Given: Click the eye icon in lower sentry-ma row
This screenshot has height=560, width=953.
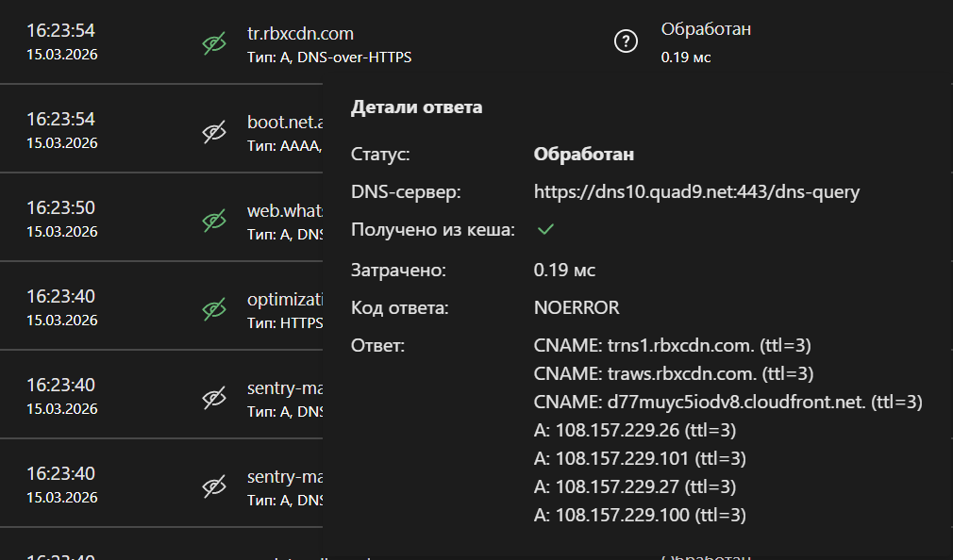Looking at the screenshot, I should pyautogui.click(x=215, y=486).
